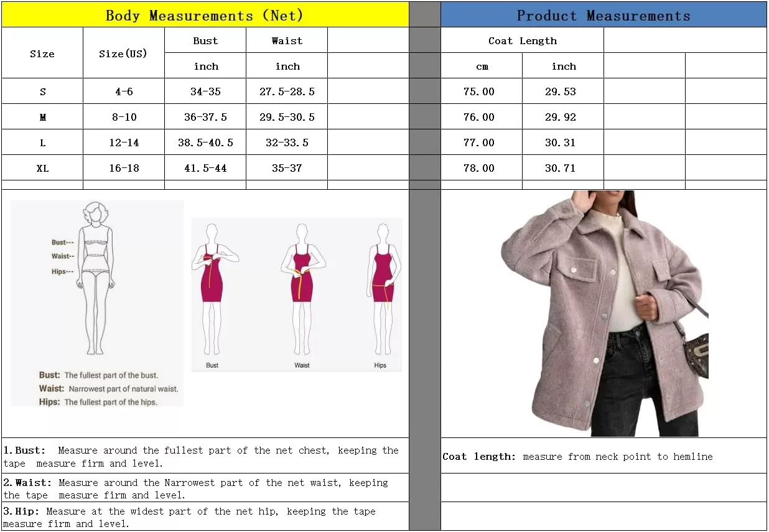Open the line-drawn body measurement diagram

tap(97, 303)
